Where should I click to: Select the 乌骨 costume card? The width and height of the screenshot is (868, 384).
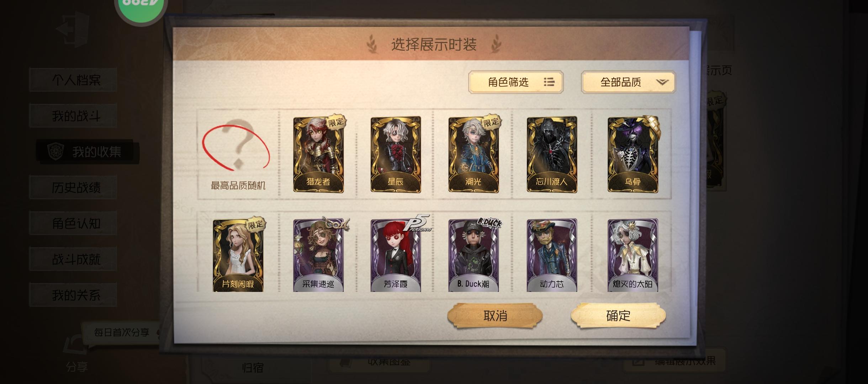pos(633,154)
